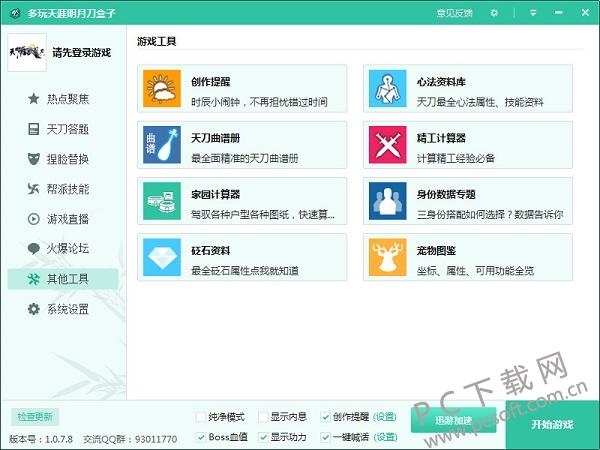Open settings gear in the title bar
600x450 pixels.
[494, 13]
